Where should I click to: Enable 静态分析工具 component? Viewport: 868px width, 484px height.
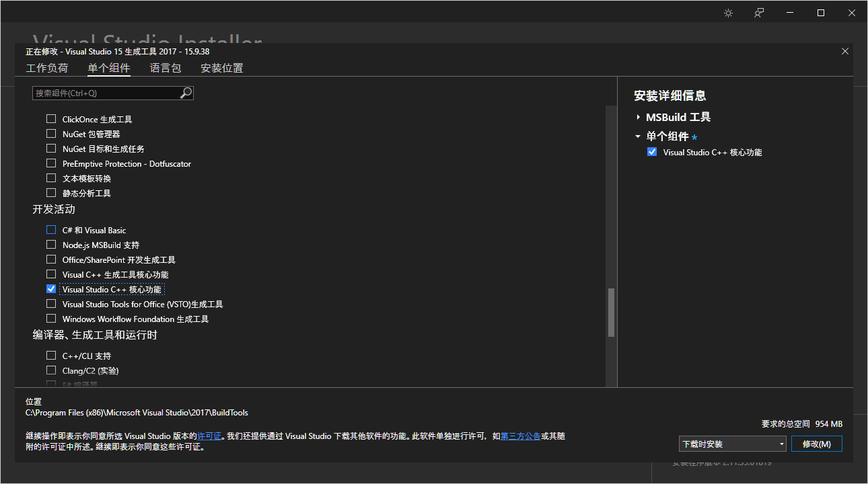(51, 193)
